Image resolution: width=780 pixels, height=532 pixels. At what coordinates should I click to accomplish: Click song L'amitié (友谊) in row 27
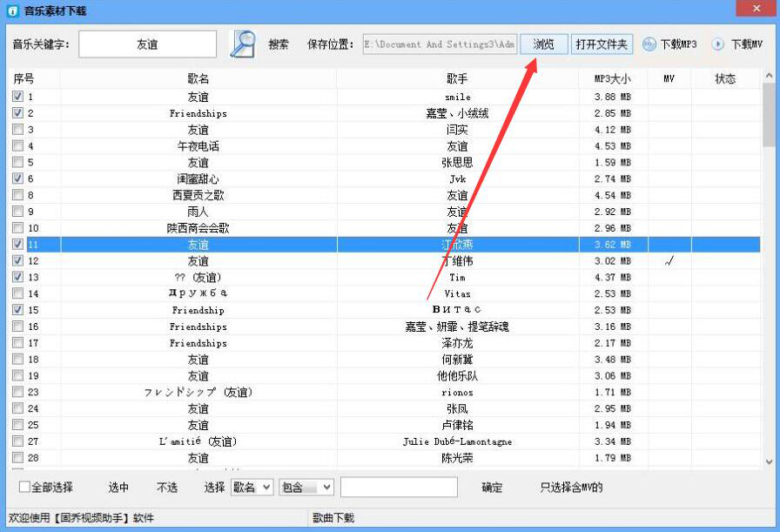(x=198, y=441)
